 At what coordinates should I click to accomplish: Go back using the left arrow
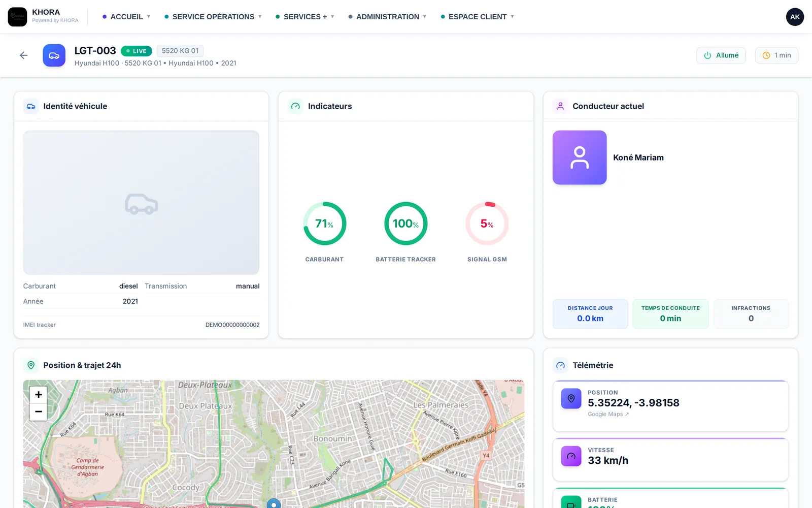[x=23, y=55]
